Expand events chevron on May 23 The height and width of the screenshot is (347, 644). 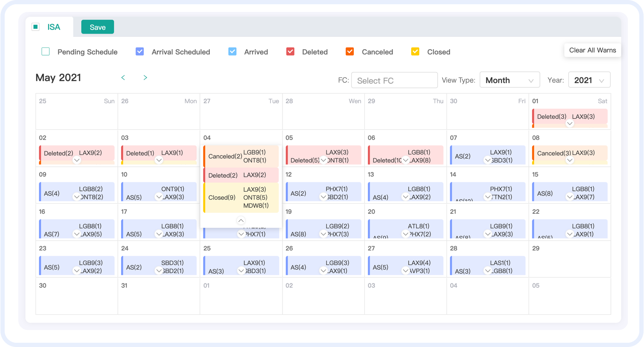click(x=76, y=271)
